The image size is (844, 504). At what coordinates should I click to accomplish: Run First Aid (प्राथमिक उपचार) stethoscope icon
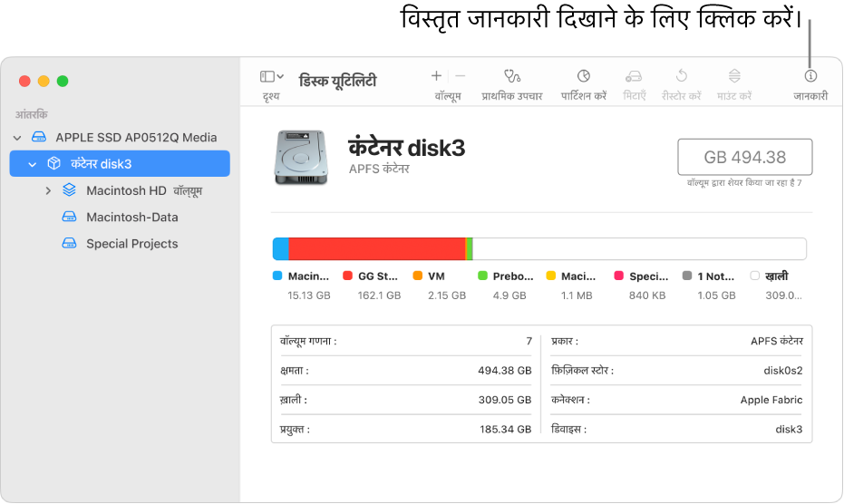point(512,76)
